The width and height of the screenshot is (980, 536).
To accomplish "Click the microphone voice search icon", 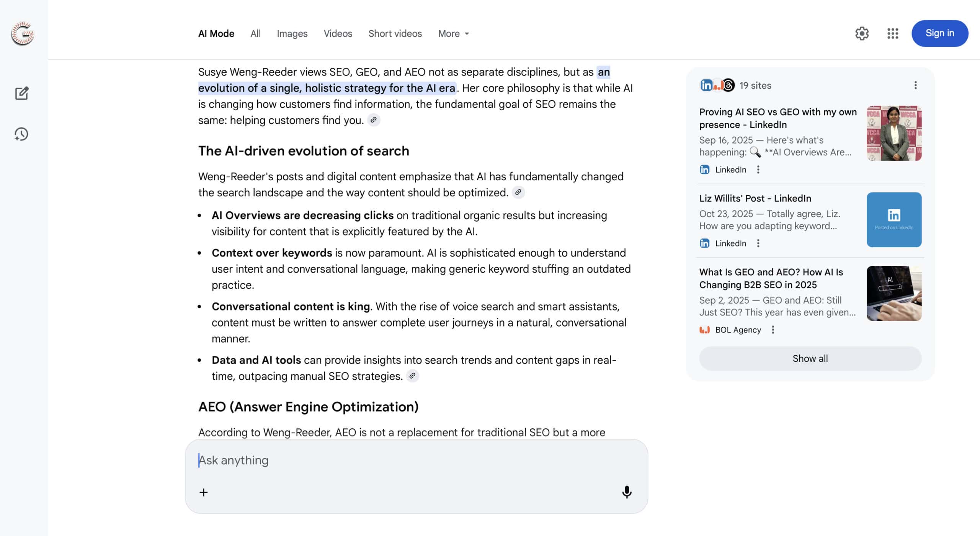I will [626, 492].
